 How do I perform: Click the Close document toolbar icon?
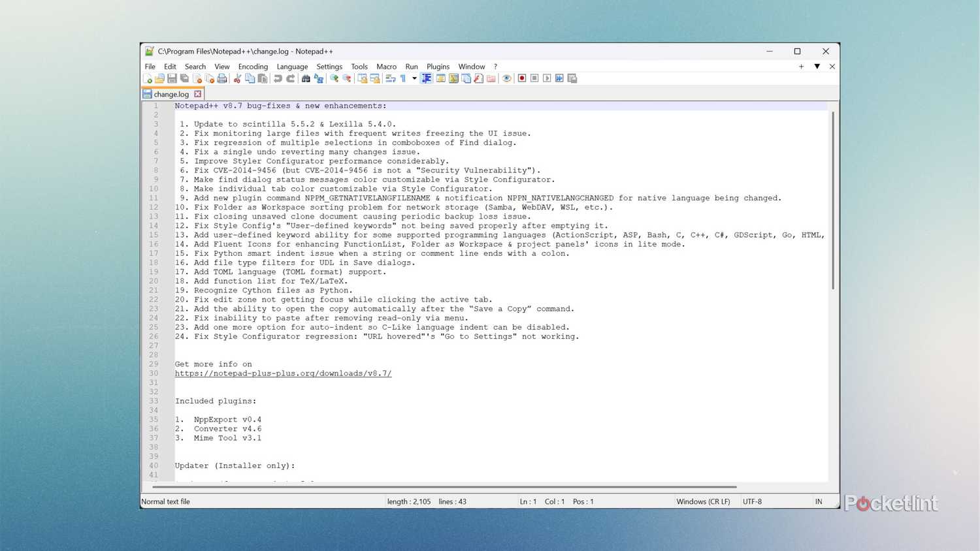coord(197,78)
